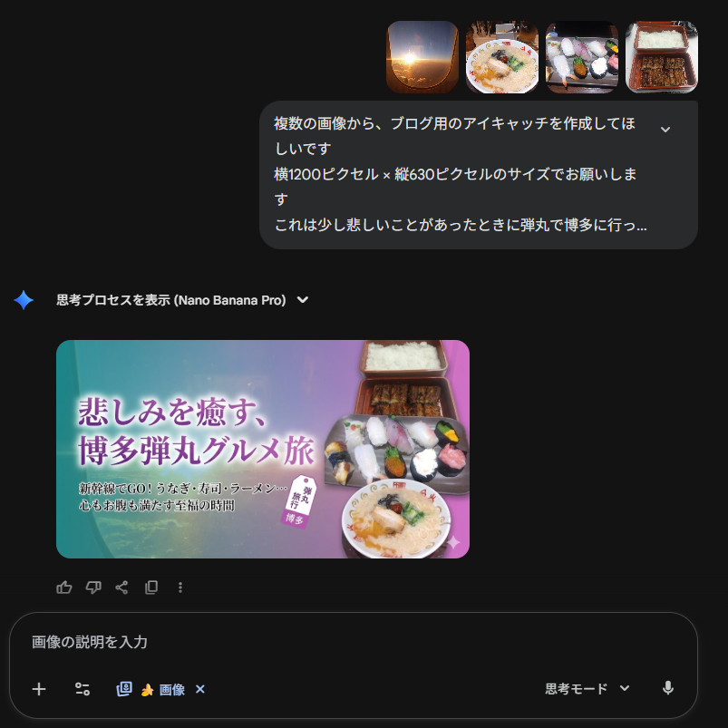Open the generated 博多弾丸グルメ旅 banner image
The image size is (728, 728).
[x=263, y=449]
